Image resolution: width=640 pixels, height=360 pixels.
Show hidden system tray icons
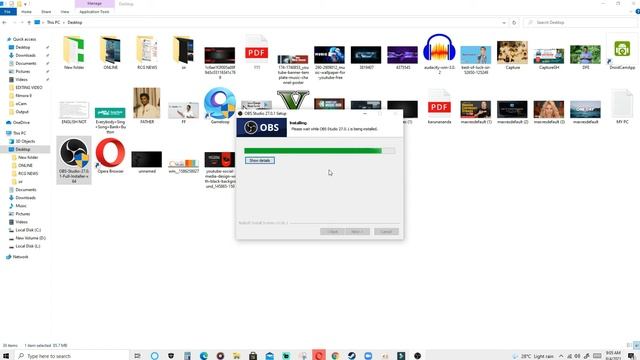[561, 356]
